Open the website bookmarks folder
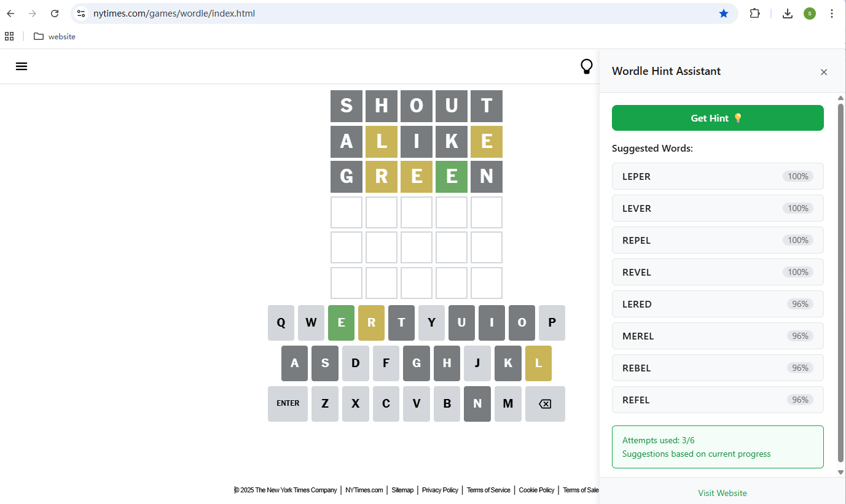Image resolution: width=846 pixels, height=504 pixels. [x=55, y=36]
